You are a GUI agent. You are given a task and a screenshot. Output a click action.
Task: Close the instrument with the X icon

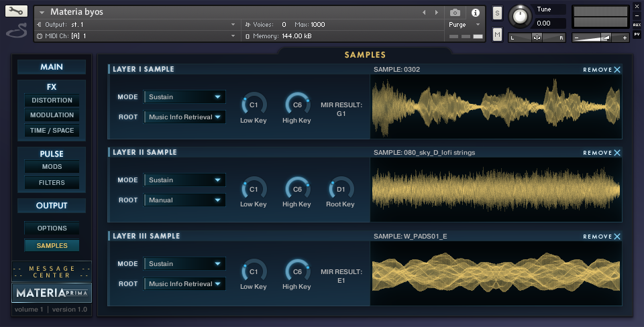tap(637, 7)
